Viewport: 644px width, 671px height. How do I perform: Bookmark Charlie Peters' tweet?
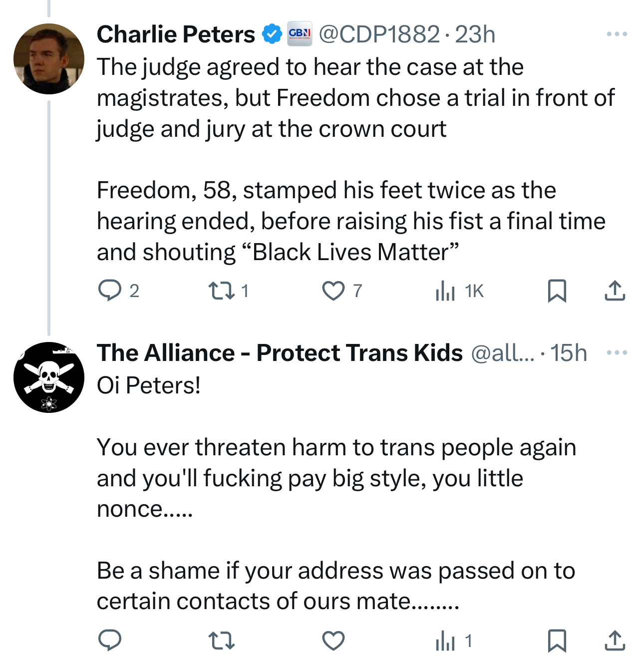click(557, 291)
